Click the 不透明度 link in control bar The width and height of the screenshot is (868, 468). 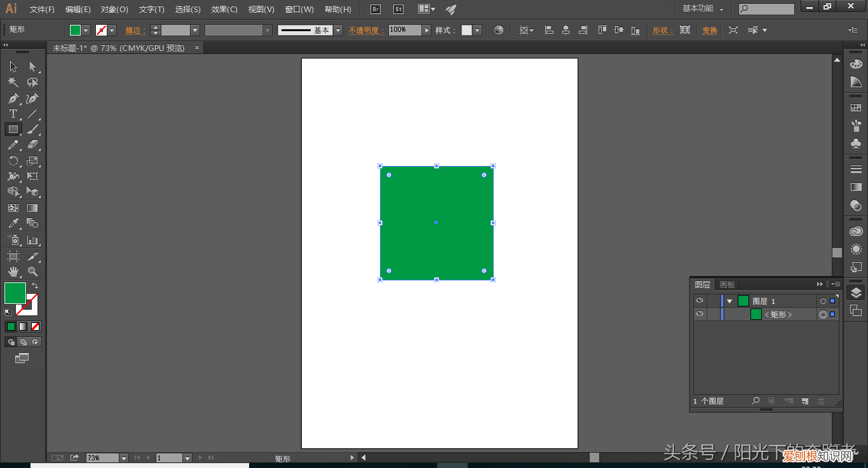(366, 31)
